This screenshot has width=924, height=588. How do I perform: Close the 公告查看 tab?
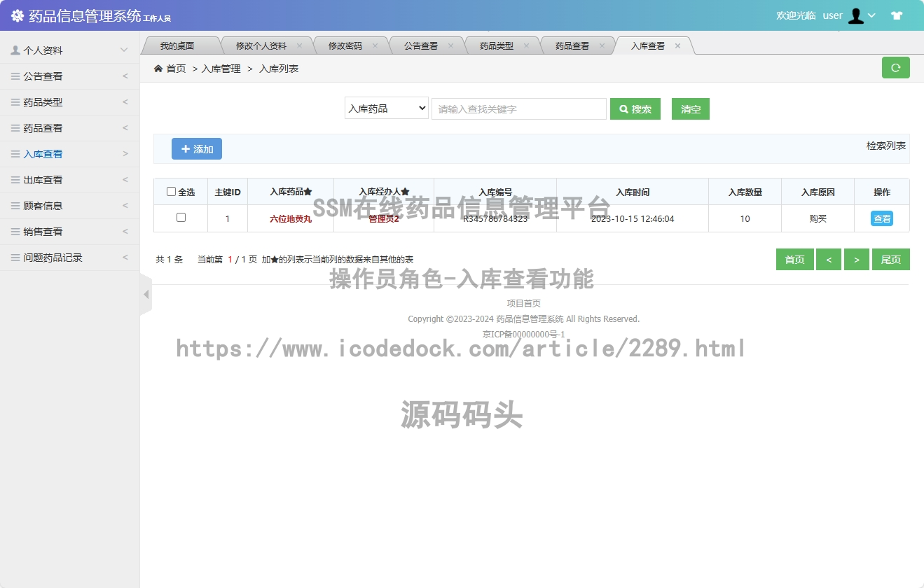coord(450,45)
